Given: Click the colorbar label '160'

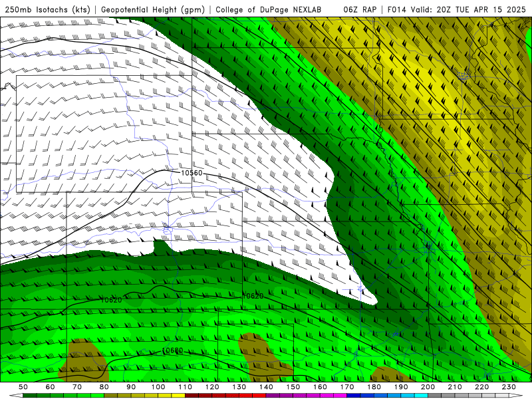Looking at the screenshot, I should [320, 387].
